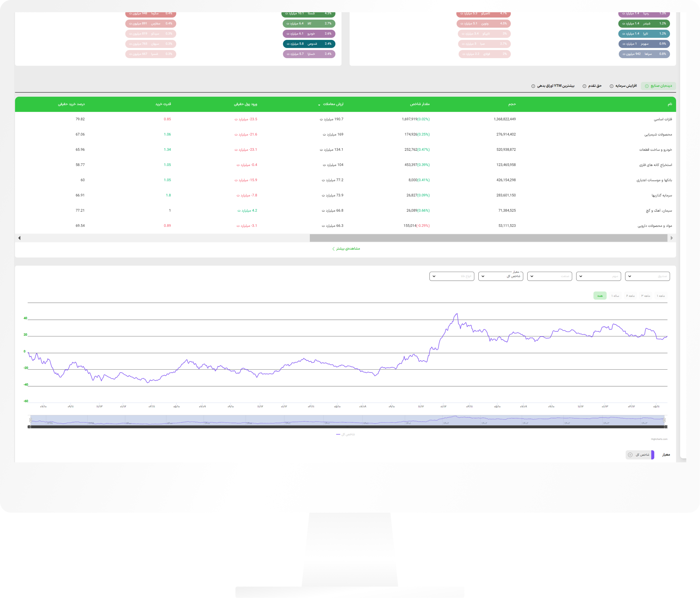Click the table's right scroll arrow

(672, 238)
